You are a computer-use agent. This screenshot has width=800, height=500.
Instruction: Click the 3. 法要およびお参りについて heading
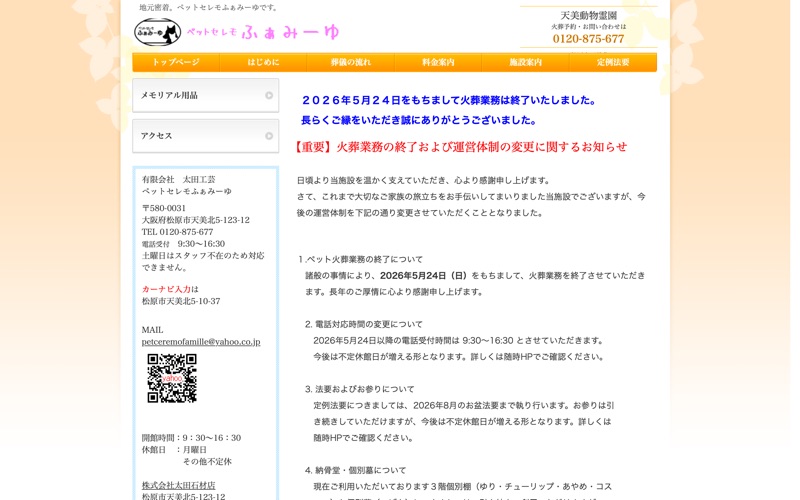coord(360,389)
